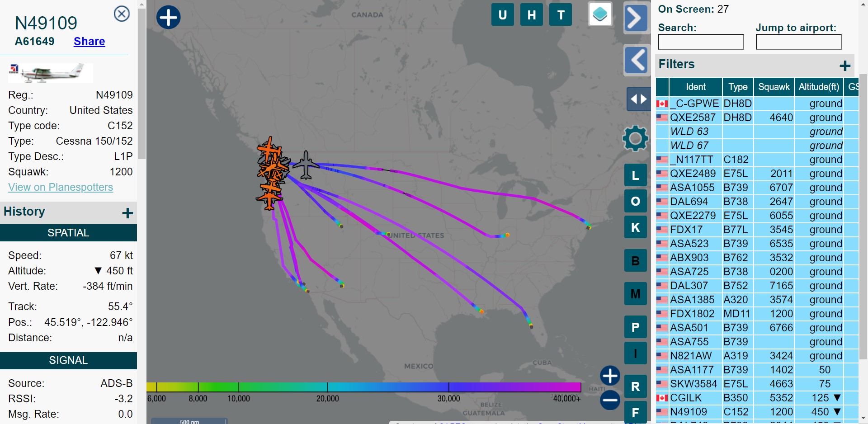Screen dimensions: 868x424
Task: Select the _N117TT aircraft row
Action: coord(757,160)
